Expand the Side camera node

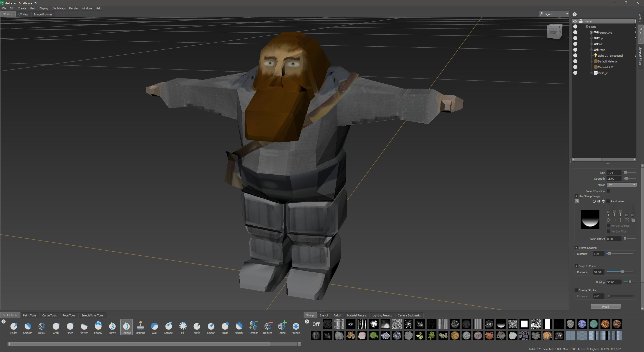click(x=591, y=44)
